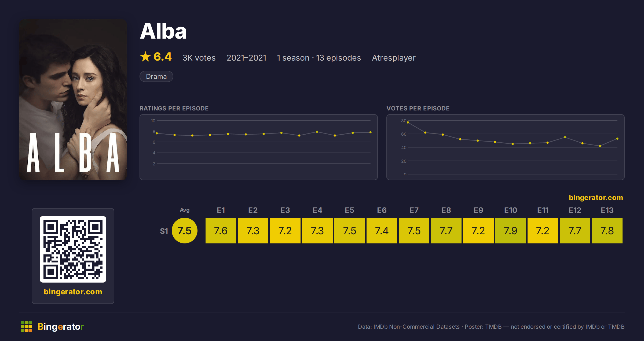Click the E6 rating tile 7.4
The image size is (644, 341).
click(382, 231)
